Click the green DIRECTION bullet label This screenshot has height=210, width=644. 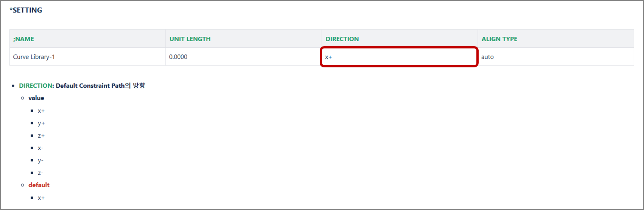pyautogui.click(x=36, y=86)
